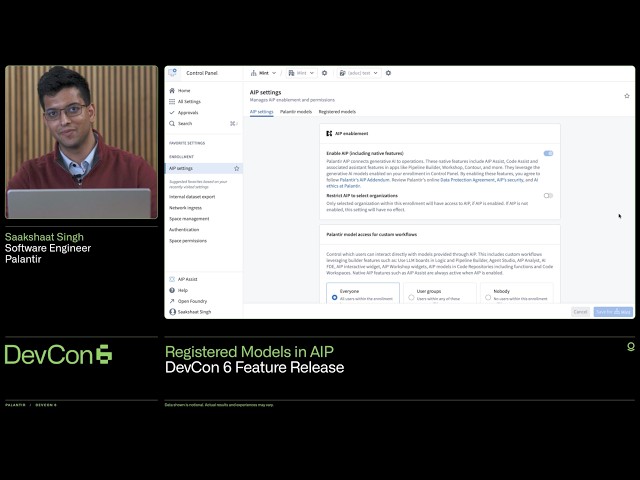Open Data Protection Agreement link

coord(467,180)
